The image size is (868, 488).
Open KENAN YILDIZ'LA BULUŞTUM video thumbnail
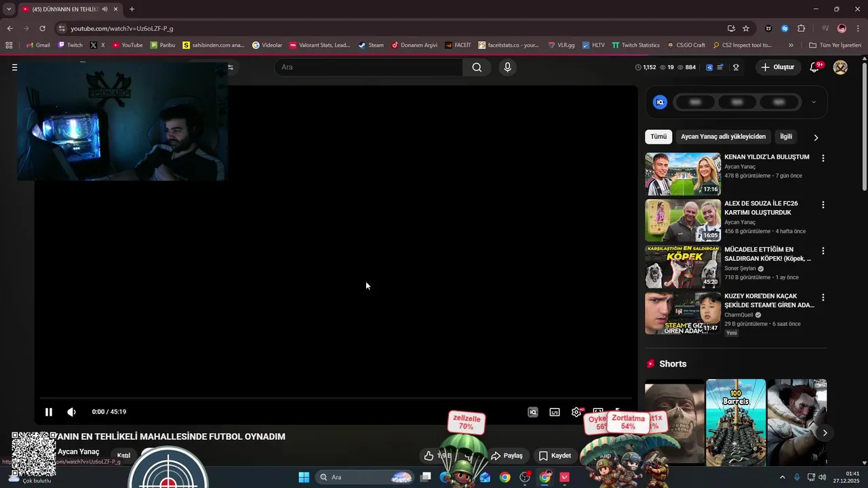pyautogui.click(x=683, y=174)
